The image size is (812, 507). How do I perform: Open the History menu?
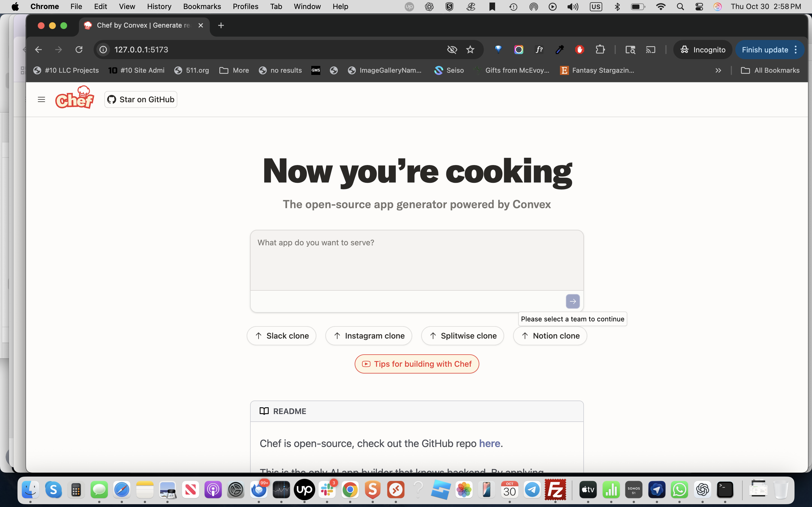[159, 7]
